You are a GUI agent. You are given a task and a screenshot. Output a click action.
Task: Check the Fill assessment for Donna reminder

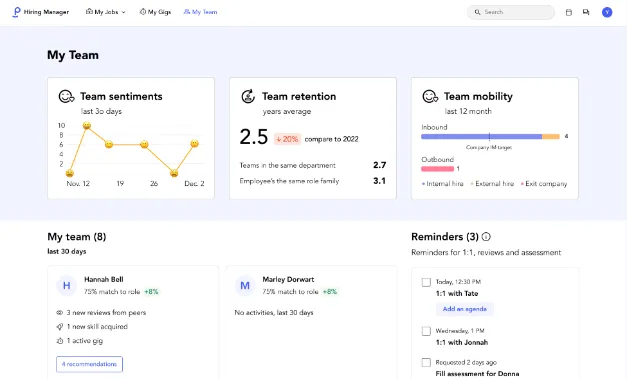tap(426, 363)
